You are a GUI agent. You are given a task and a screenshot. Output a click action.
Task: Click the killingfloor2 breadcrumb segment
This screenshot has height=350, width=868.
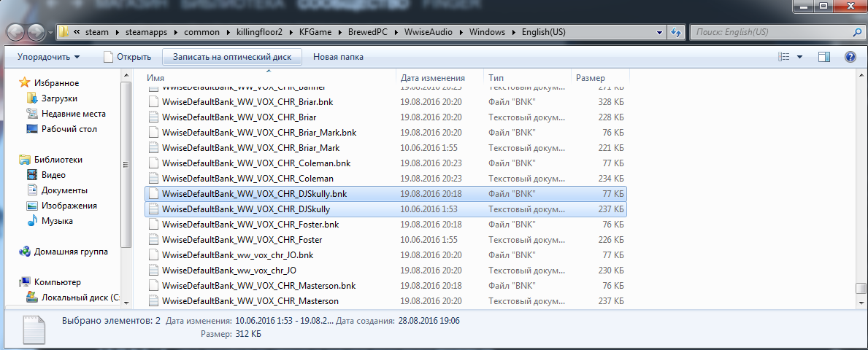[x=260, y=32]
